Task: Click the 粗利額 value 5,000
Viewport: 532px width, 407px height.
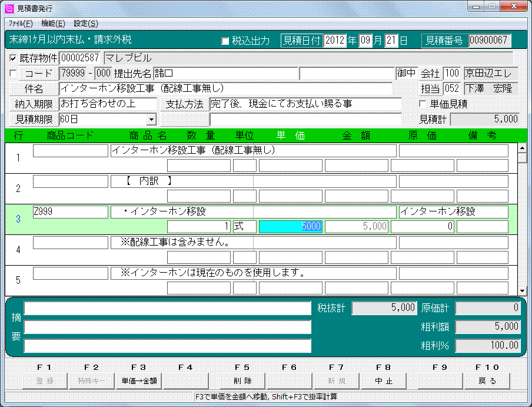Action: pyautogui.click(x=487, y=326)
